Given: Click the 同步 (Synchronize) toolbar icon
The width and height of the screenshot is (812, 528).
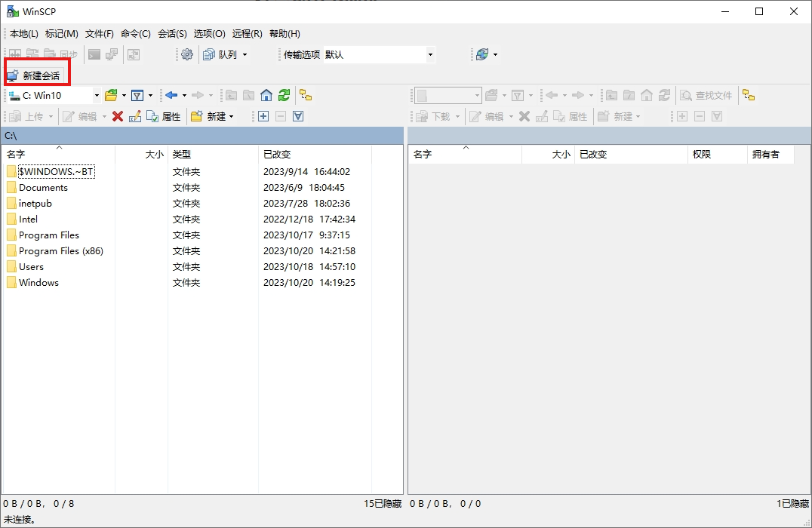Looking at the screenshot, I should pyautogui.click(x=60, y=54).
